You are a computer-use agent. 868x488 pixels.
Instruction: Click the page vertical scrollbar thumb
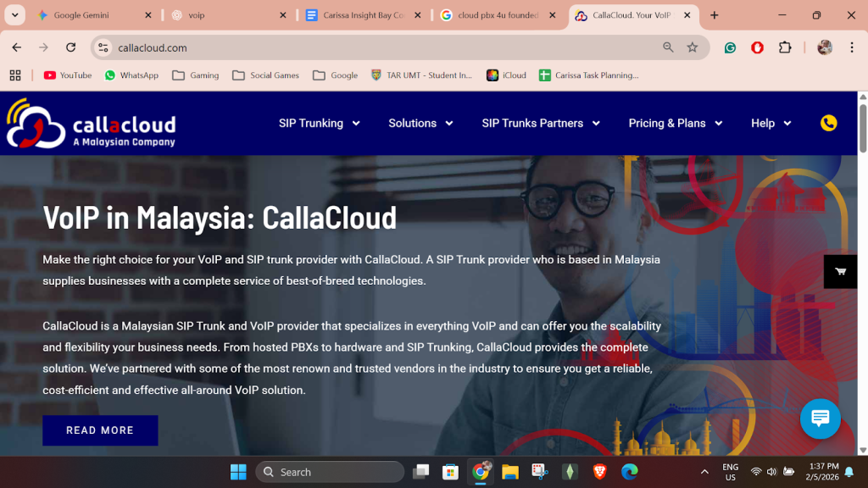(x=863, y=127)
